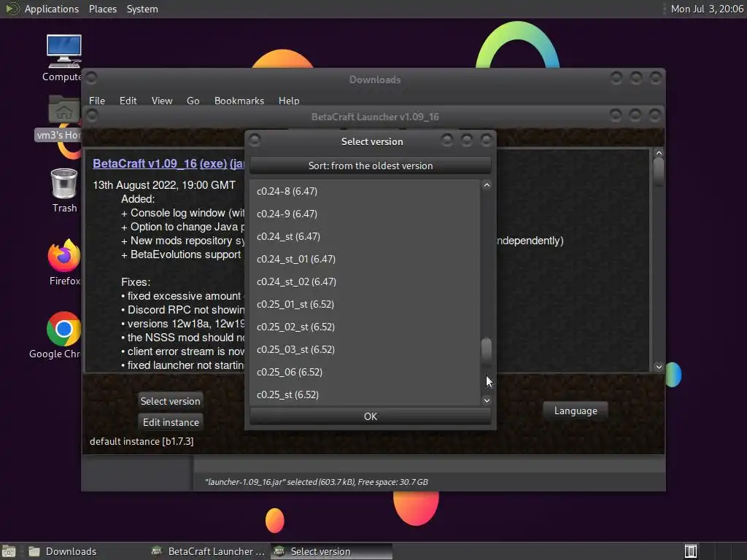
Task: Click Select version button in BetaCraft Launcher
Action: click(x=170, y=401)
